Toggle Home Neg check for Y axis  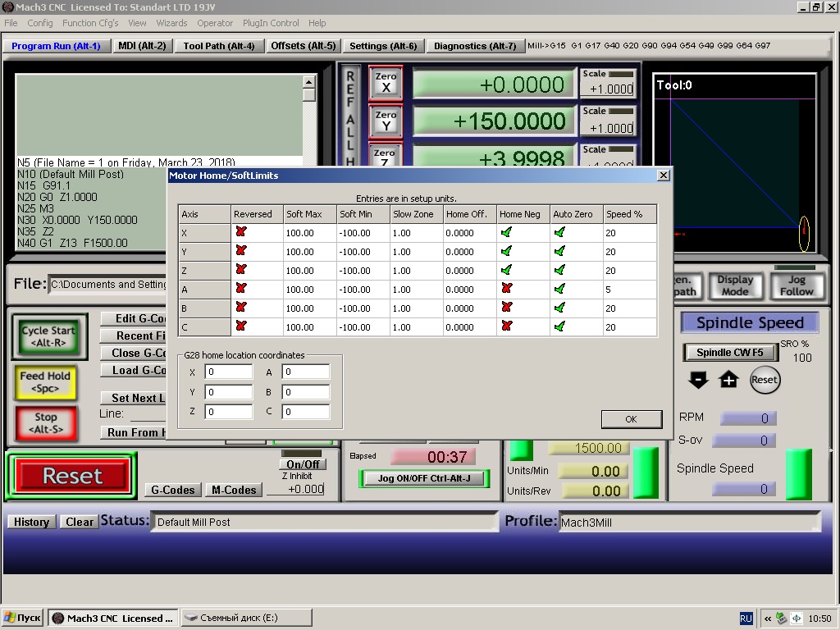tap(506, 251)
